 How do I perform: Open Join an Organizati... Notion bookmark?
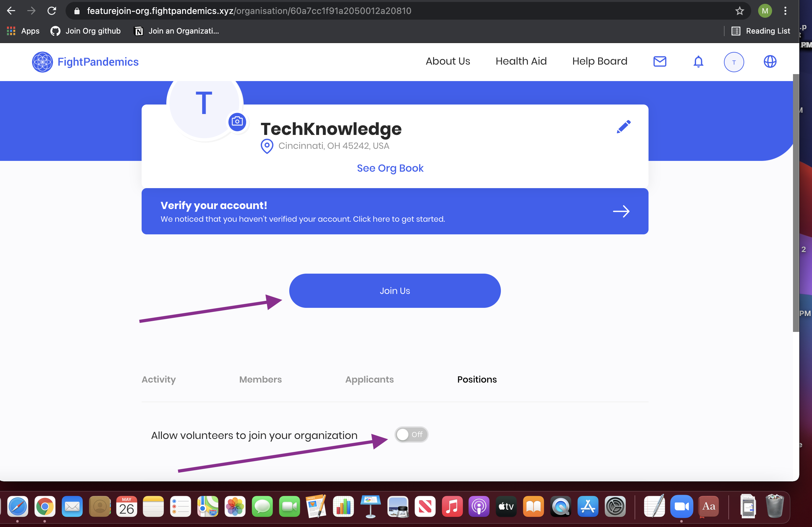tap(177, 31)
